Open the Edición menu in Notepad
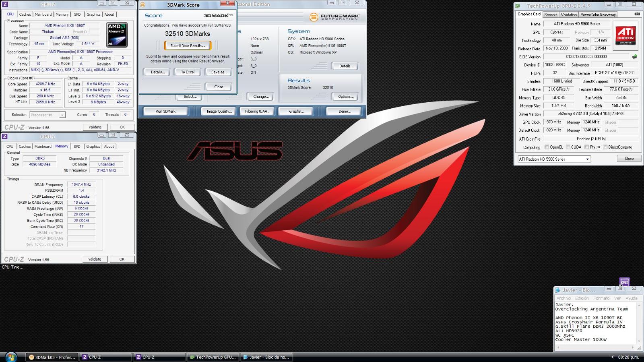This screenshot has width=644, height=362. (582, 298)
